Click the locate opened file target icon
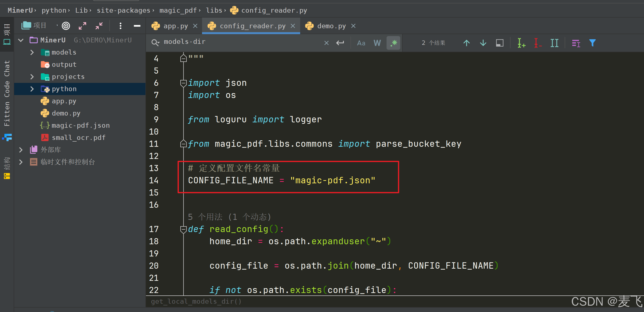Viewport: 644px width, 312px height. pyautogui.click(x=66, y=26)
